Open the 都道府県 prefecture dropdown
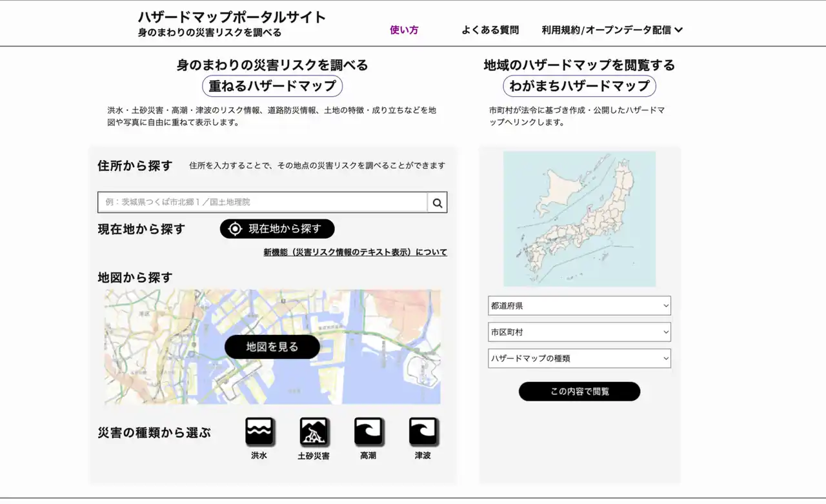Screen dimensions: 826x504 (579, 305)
